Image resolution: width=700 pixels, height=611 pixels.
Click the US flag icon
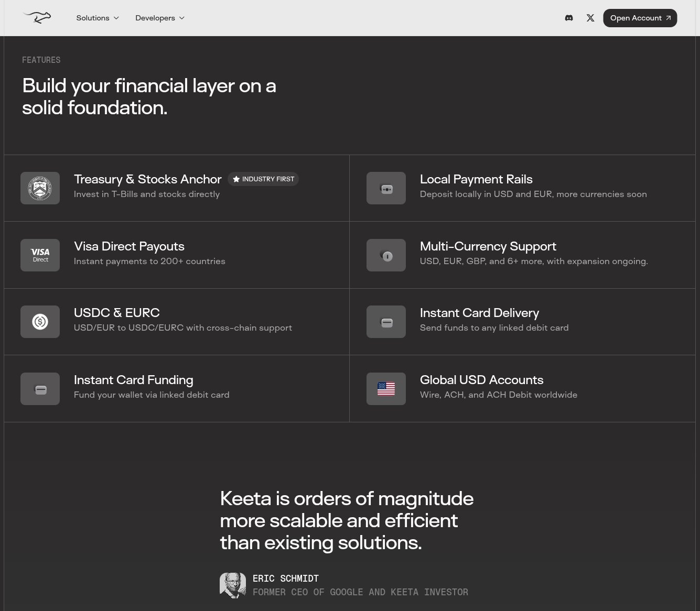coord(386,389)
